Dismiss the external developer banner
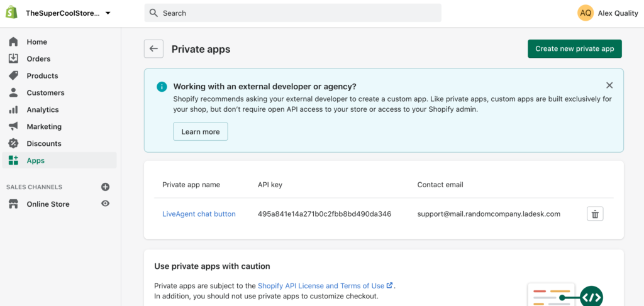Image resolution: width=644 pixels, height=306 pixels. [609, 85]
